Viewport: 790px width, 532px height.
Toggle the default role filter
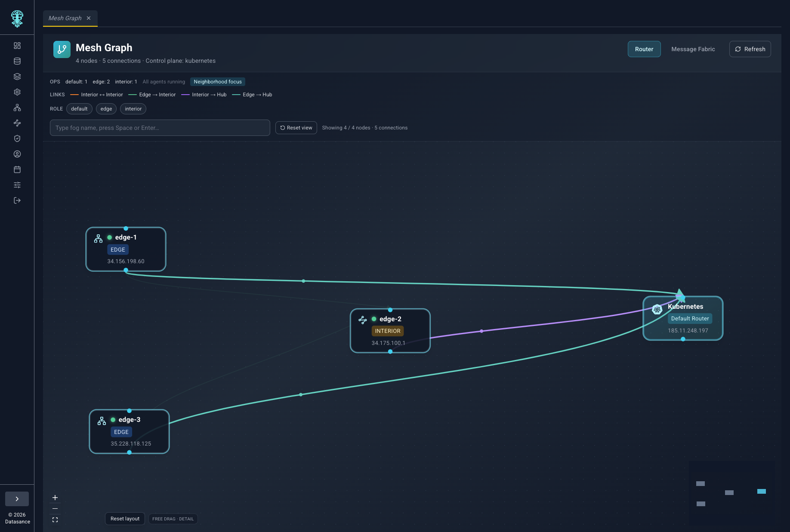[x=79, y=109]
